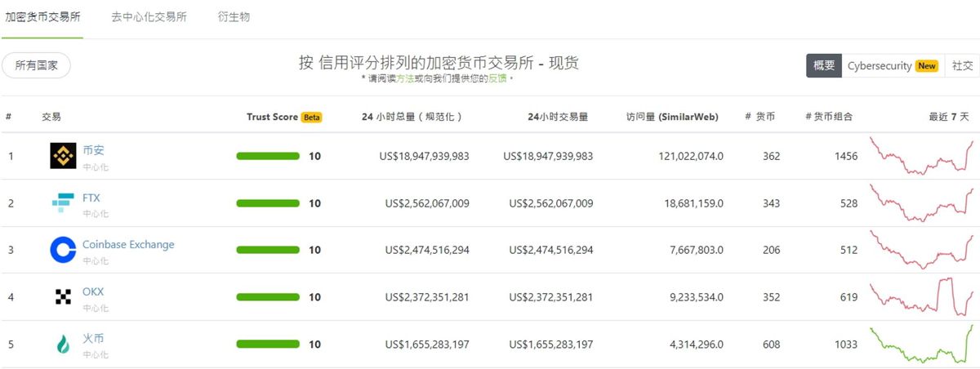Open the Coinbase Exchange 7-day sparkline chart

point(922,250)
